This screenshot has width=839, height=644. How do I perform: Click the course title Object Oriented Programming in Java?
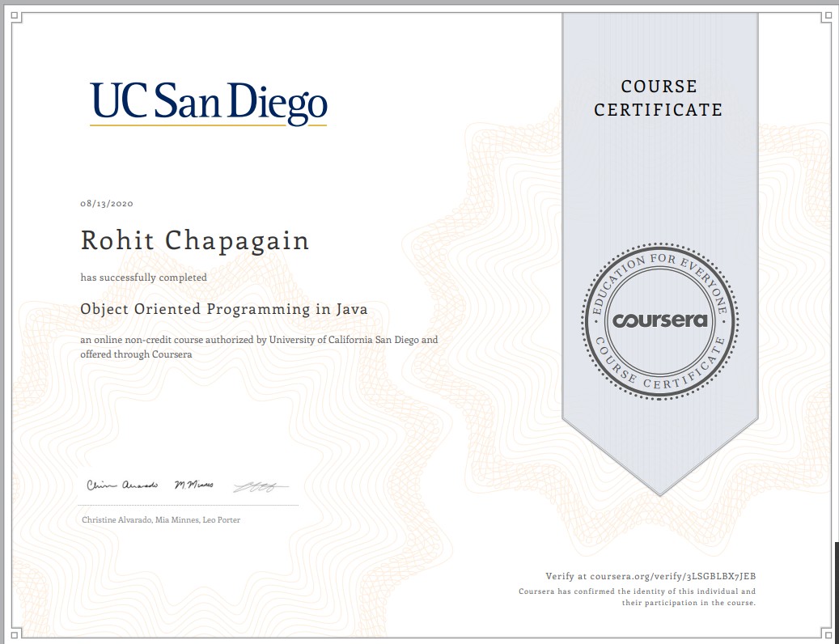coord(223,310)
